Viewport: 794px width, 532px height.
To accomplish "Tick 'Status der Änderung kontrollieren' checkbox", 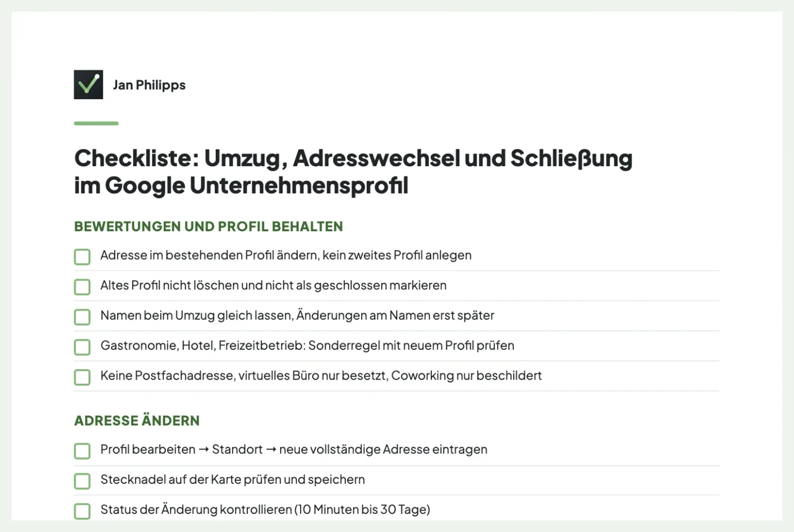I will [82, 511].
